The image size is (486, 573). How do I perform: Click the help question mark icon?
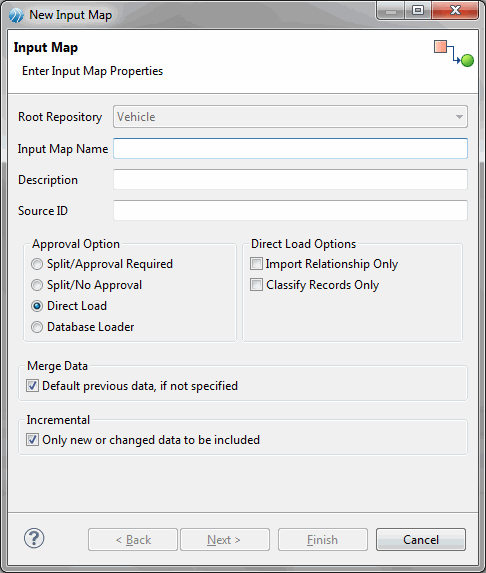pos(34,538)
